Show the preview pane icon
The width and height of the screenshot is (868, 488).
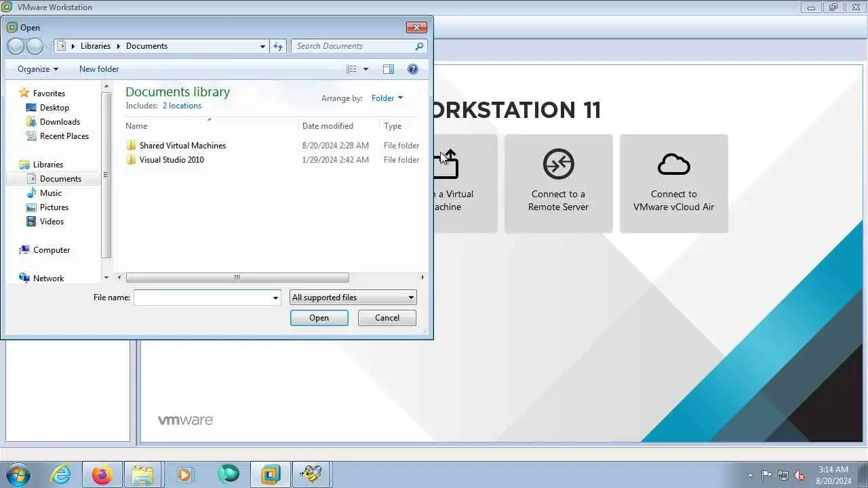pos(389,69)
